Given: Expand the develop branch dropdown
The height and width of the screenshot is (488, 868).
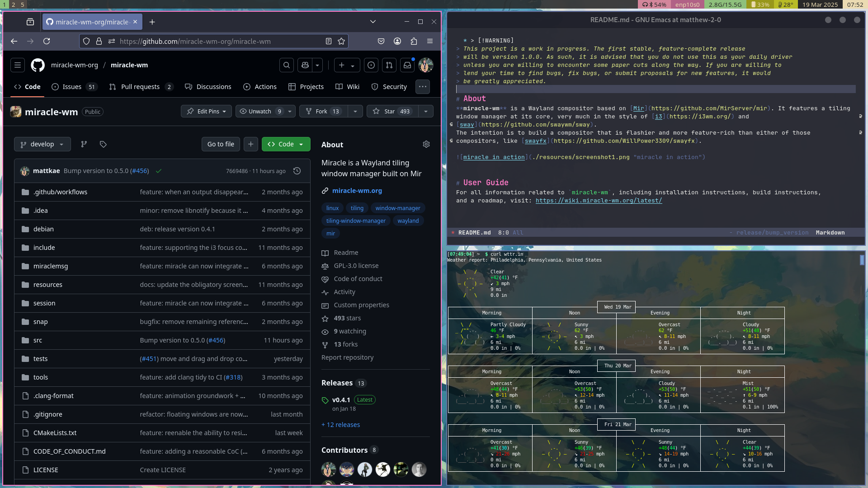Looking at the screenshot, I should [42, 144].
